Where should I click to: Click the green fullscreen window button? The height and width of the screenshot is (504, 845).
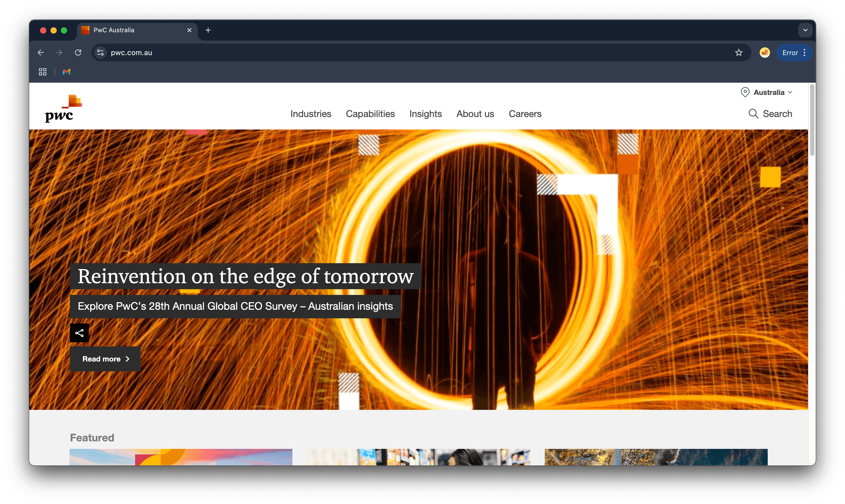click(64, 30)
